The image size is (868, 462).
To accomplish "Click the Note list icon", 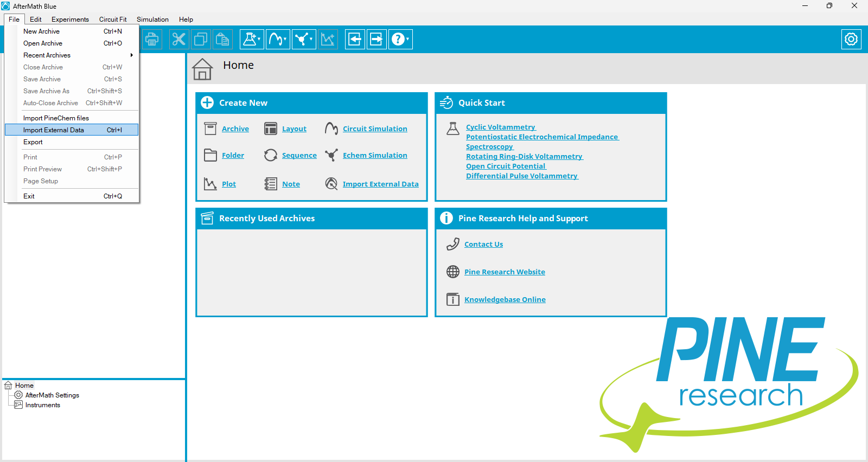I will coord(271,184).
